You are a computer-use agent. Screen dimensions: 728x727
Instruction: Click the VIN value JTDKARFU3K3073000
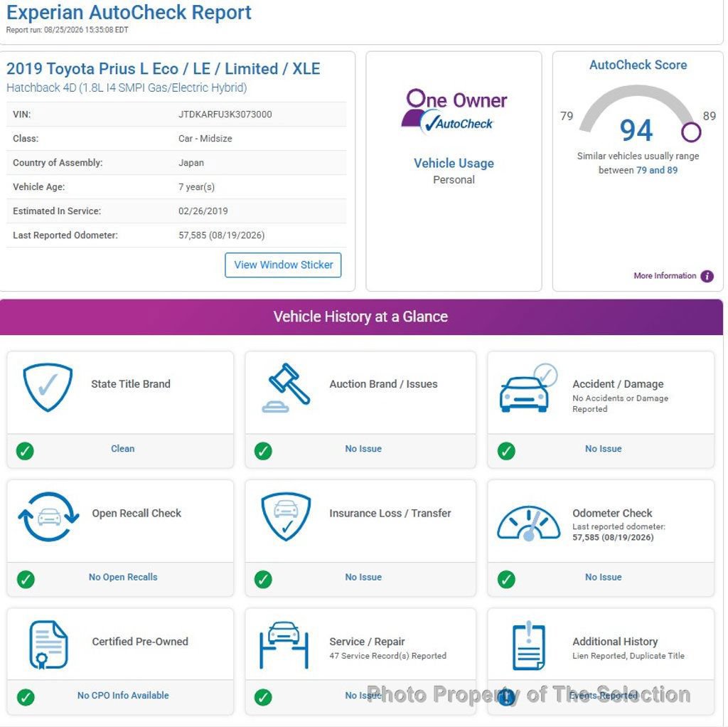click(225, 115)
